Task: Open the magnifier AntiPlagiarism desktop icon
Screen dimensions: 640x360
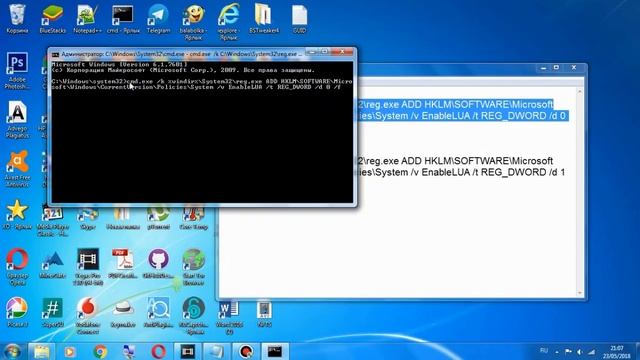Action: click(x=158, y=313)
